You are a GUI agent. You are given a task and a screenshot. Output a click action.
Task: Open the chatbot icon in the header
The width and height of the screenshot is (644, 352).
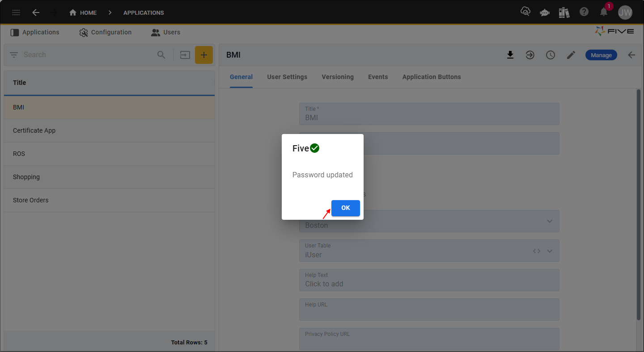545,13
